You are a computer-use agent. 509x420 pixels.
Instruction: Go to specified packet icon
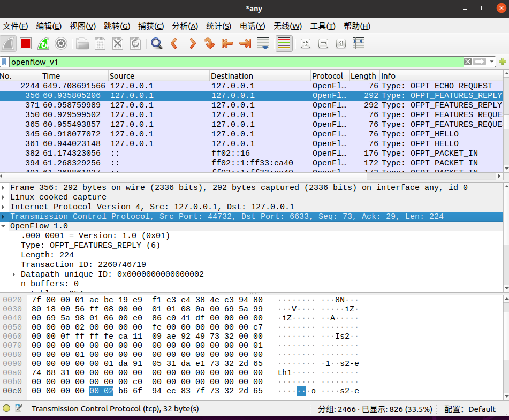tap(210, 43)
